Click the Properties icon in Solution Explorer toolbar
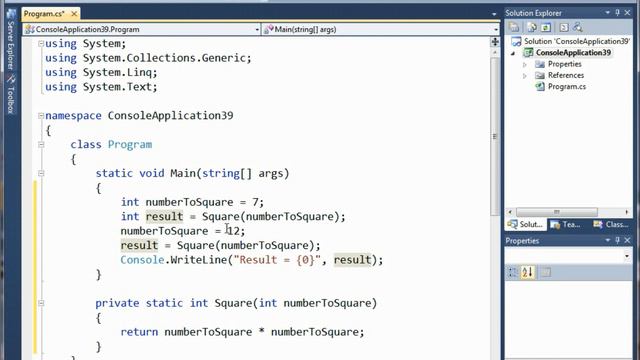Viewport: 640px width, 360px height. tap(514, 27)
